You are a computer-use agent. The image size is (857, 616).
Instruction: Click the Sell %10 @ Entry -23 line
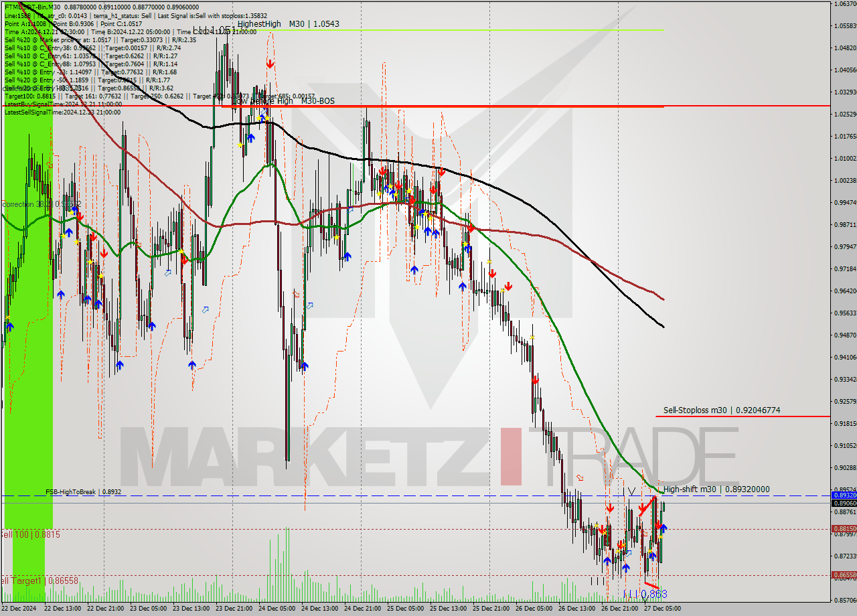click(x=90, y=72)
